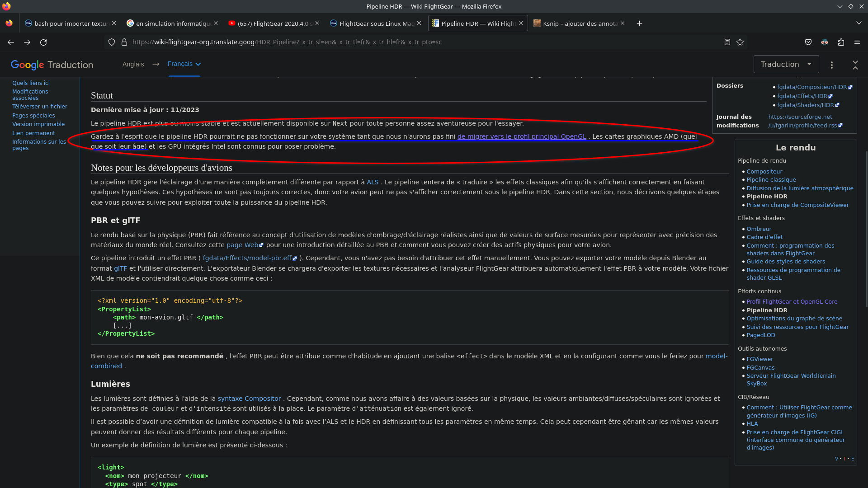Toggle reader view icon in address bar

[727, 42]
